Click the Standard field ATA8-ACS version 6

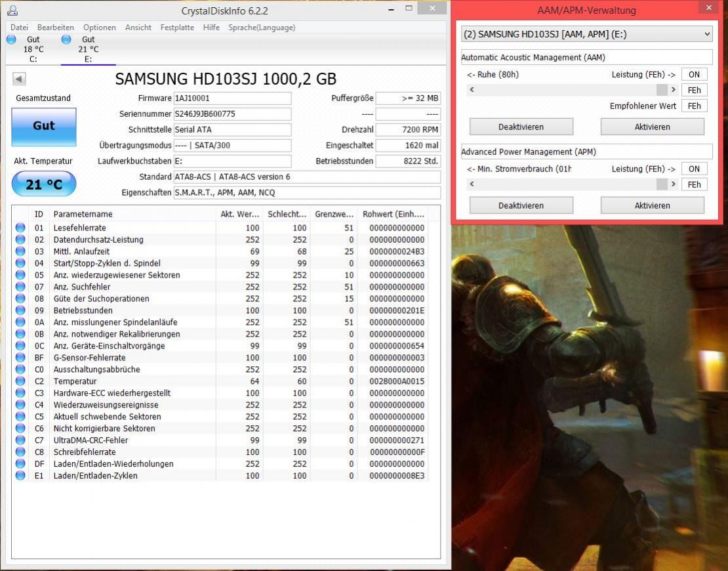307,177
